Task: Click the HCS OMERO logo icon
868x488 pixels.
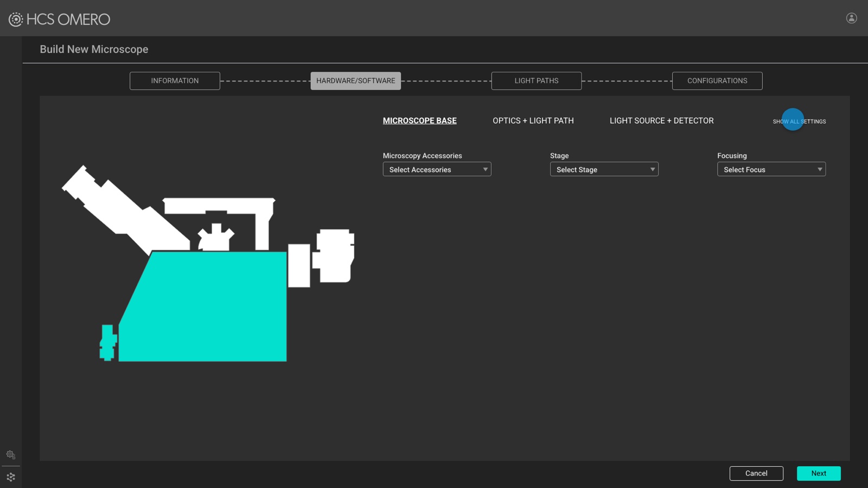Action: [16, 20]
